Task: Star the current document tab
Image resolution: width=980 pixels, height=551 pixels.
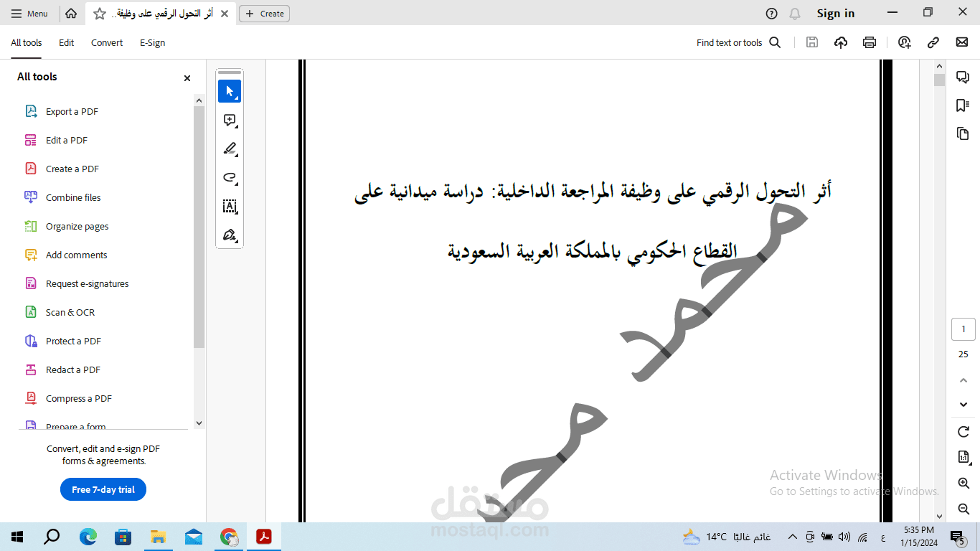Action: [x=100, y=14]
